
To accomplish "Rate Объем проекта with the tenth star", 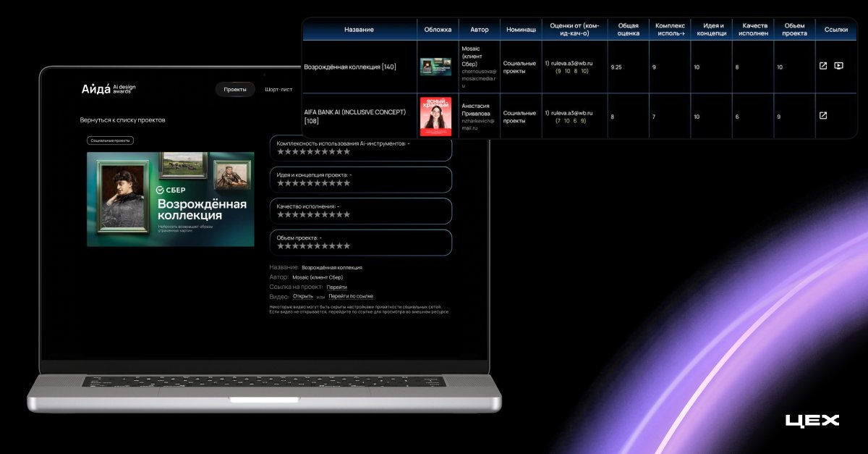I will point(346,245).
